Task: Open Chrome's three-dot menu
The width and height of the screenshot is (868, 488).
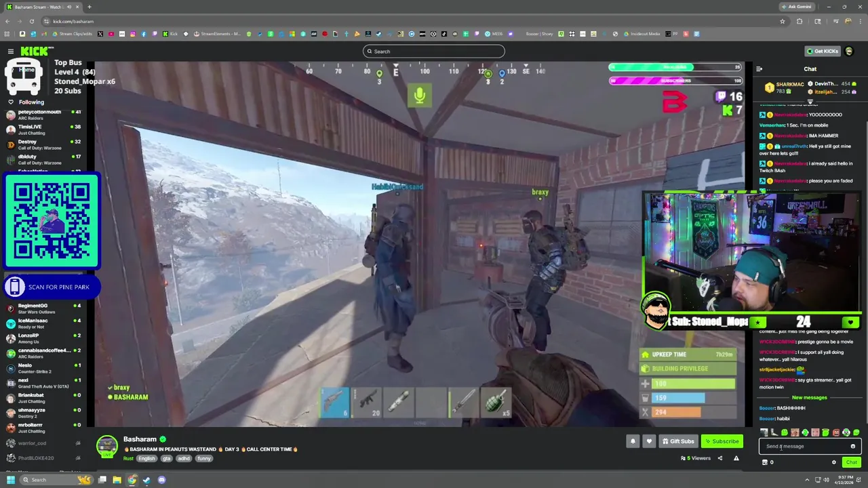Action: [x=859, y=21]
